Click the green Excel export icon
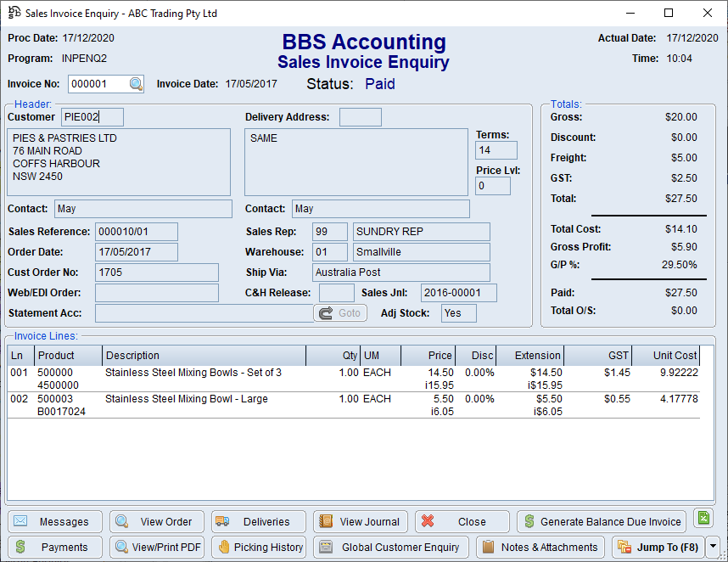 pyautogui.click(x=703, y=517)
